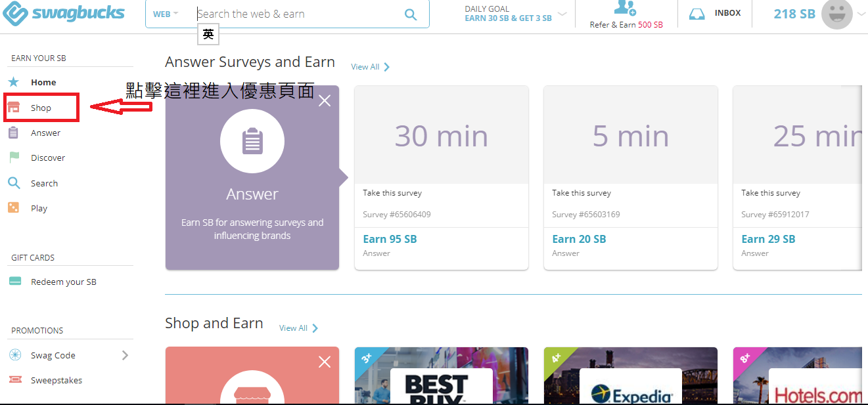This screenshot has width=868, height=405.
Task: Click Survey #65912017 text
Action: point(775,215)
